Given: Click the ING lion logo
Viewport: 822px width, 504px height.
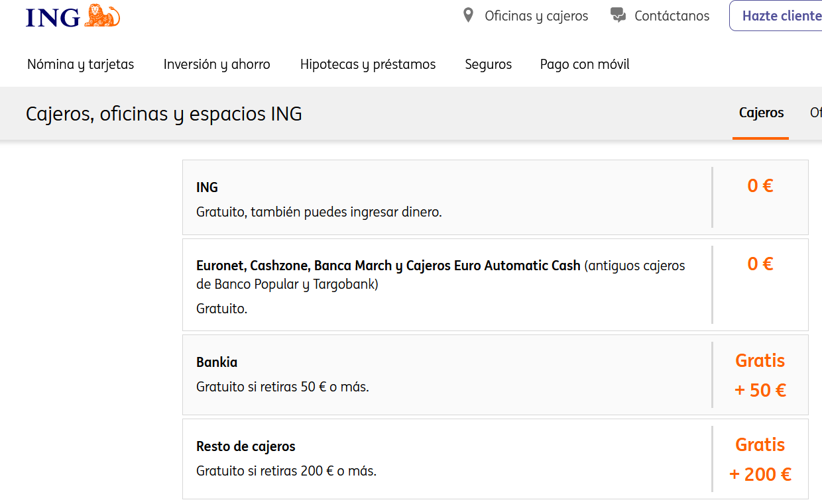Looking at the screenshot, I should 73,17.
